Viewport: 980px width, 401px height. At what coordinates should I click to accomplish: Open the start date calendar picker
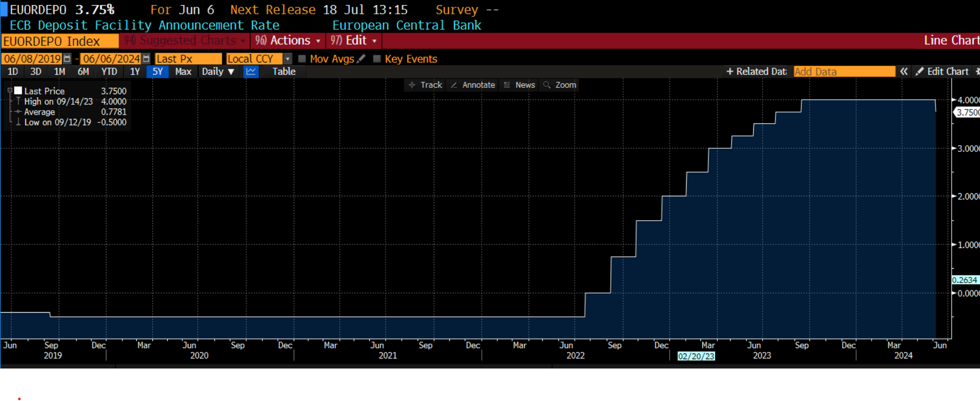point(67,59)
